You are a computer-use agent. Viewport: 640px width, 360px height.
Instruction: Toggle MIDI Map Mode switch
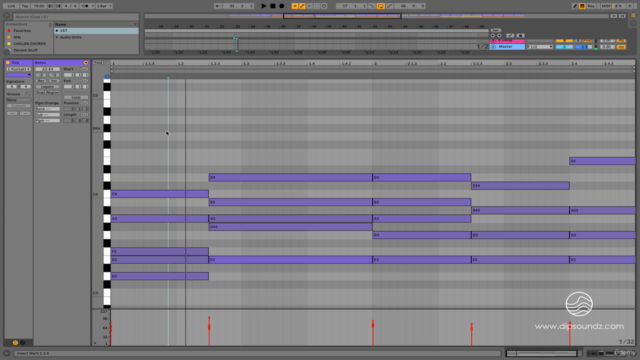point(606,6)
